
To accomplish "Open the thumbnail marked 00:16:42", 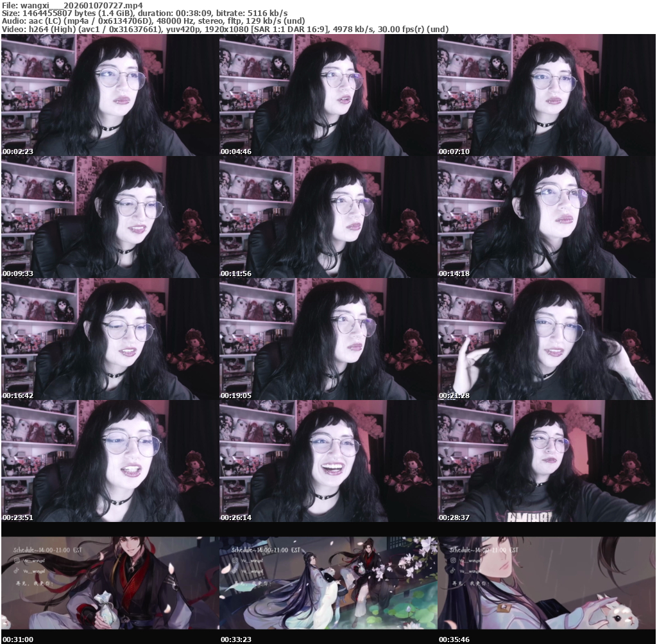I will coord(110,339).
